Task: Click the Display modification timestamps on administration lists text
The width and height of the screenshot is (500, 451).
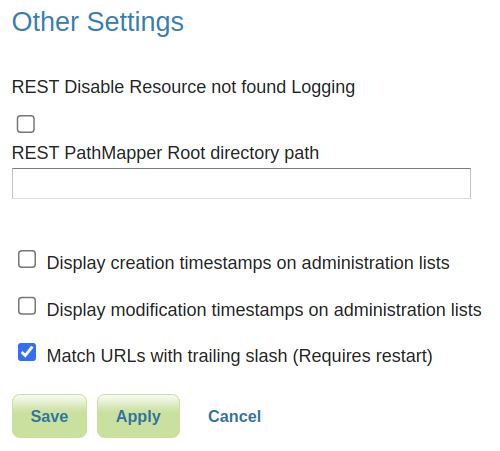Action: pos(264,310)
